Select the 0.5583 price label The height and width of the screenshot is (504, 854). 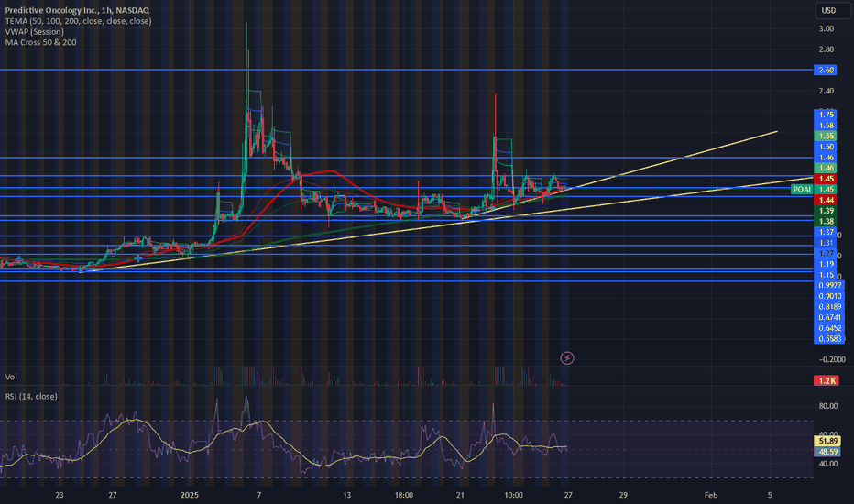[x=829, y=339]
